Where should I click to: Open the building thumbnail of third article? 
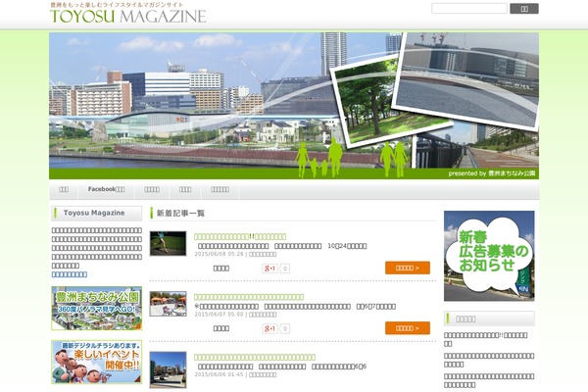(168, 369)
